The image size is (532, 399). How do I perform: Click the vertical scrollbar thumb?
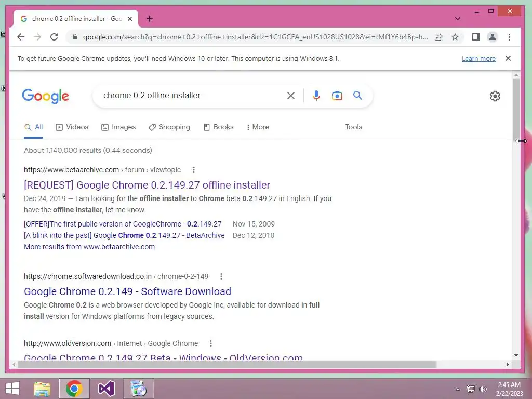[x=516, y=109]
